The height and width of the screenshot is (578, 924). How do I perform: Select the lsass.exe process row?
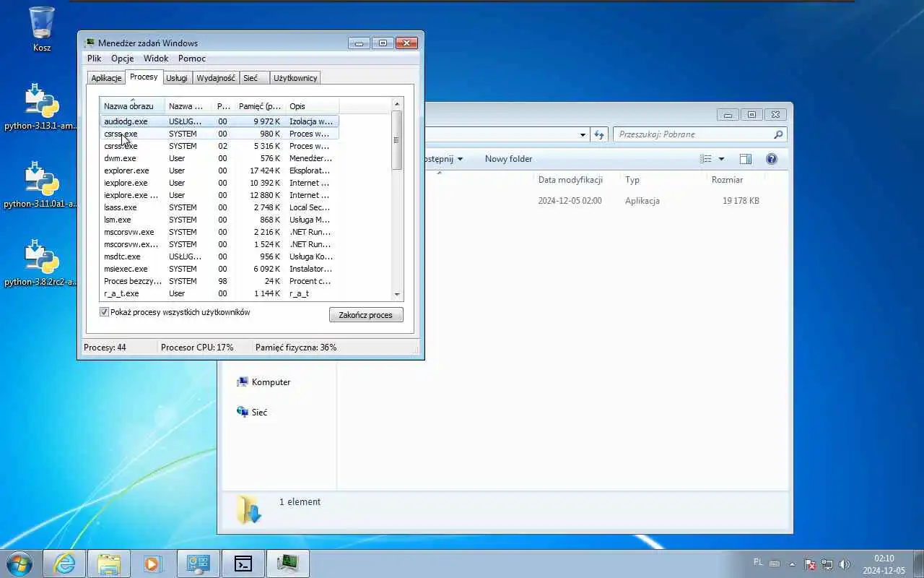click(x=219, y=207)
